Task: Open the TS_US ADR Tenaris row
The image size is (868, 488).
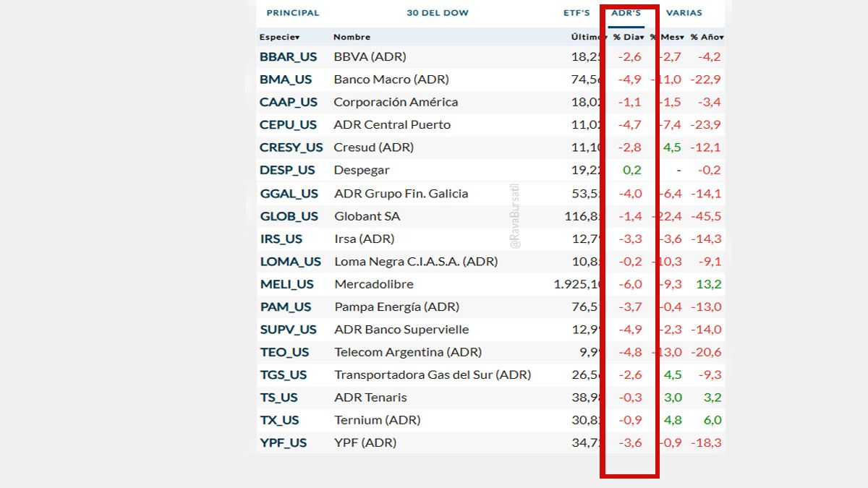Action: [x=279, y=397]
